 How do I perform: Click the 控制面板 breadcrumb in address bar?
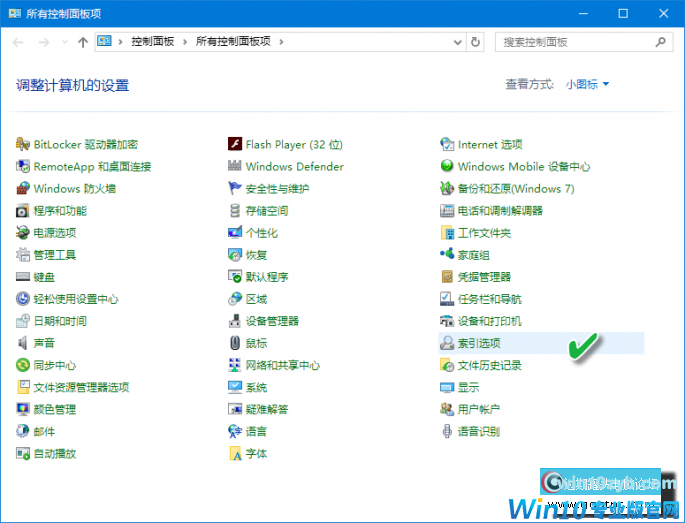[x=152, y=42]
